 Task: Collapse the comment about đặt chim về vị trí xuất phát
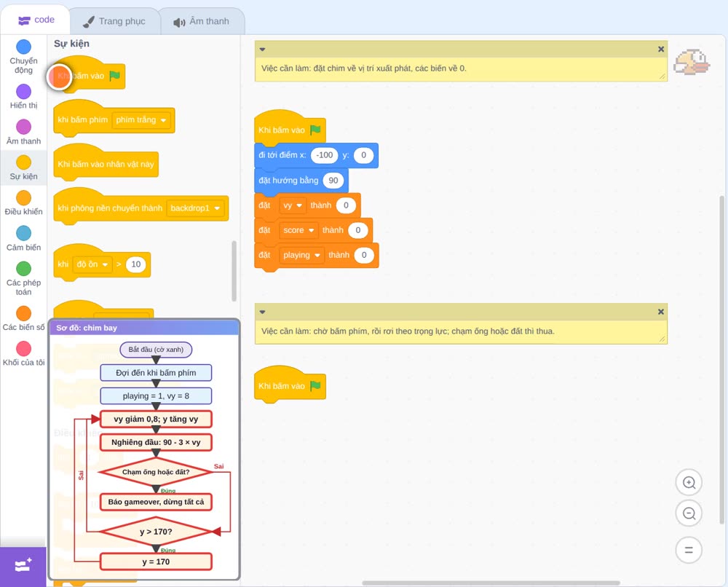click(x=262, y=50)
